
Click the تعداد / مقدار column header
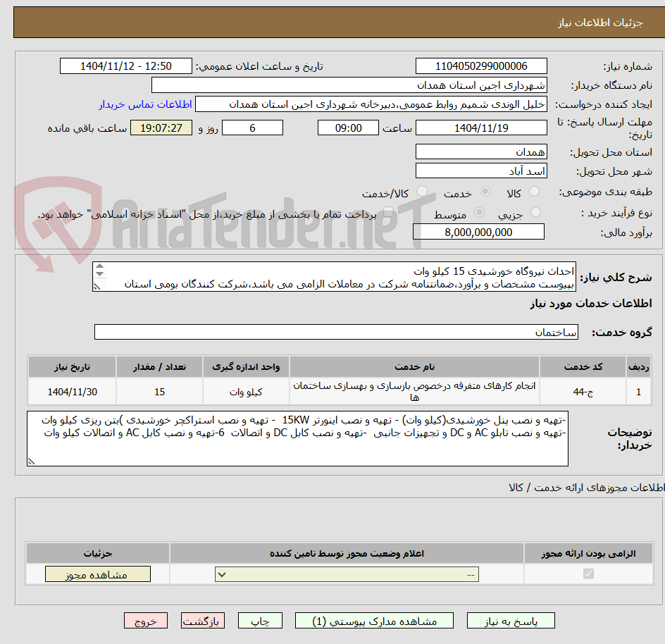159,367
